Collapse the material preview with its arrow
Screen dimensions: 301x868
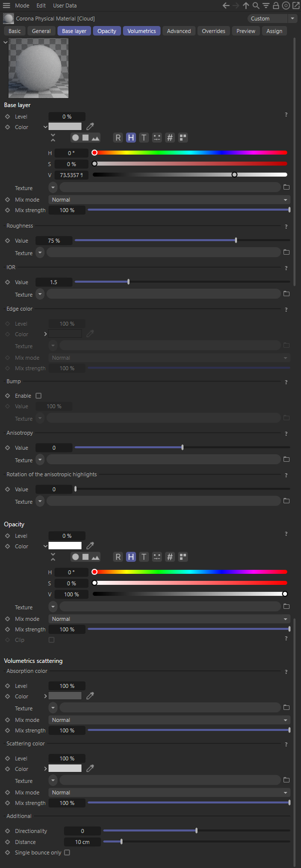[5, 42]
